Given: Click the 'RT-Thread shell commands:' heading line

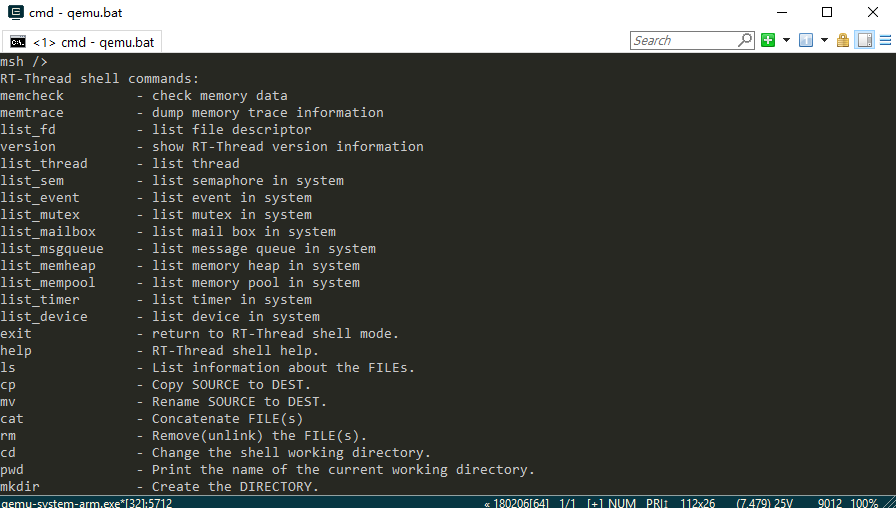Looking at the screenshot, I should coord(99,78).
